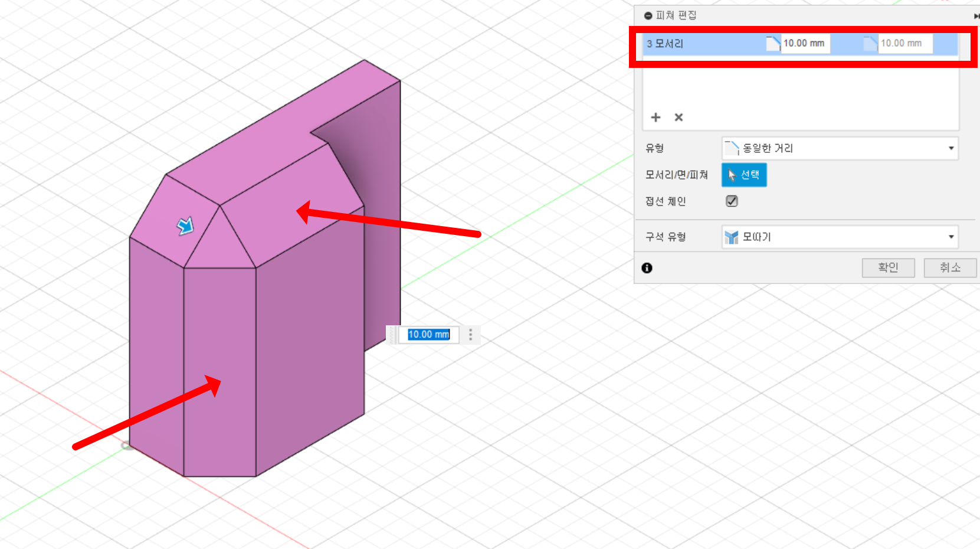Click the disabled second 10.00 mm field
This screenshot has height=549, width=980.
(x=905, y=43)
